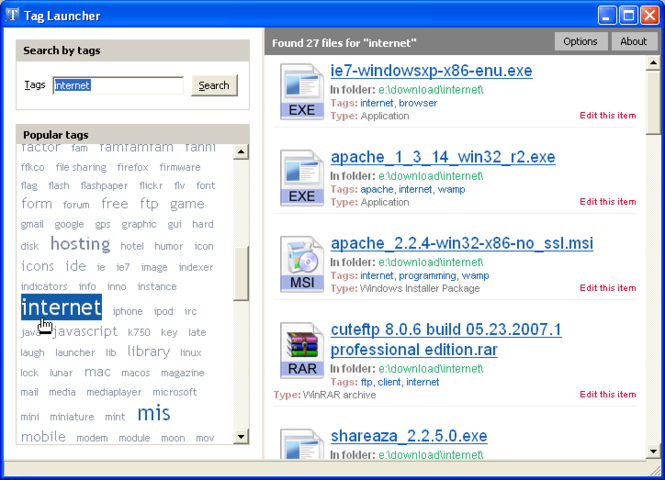Click the EXE icon for ie7-windowsxp-x86-enu.exe

pos(302,91)
